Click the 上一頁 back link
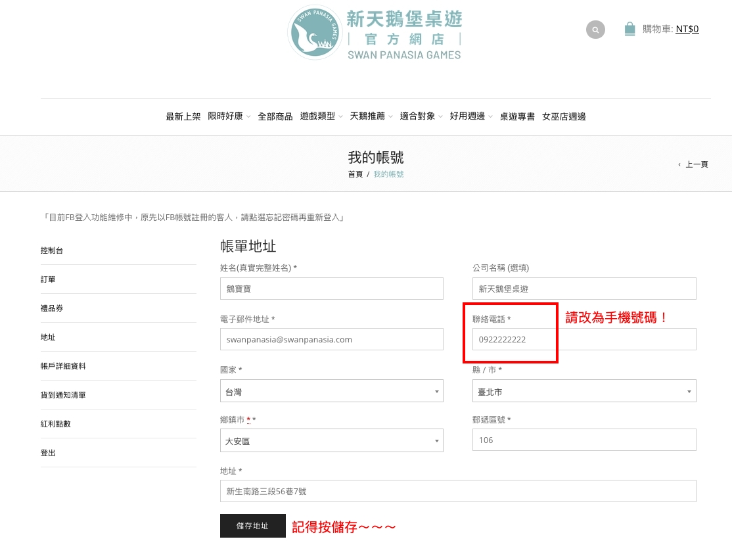 pyautogui.click(x=696, y=164)
